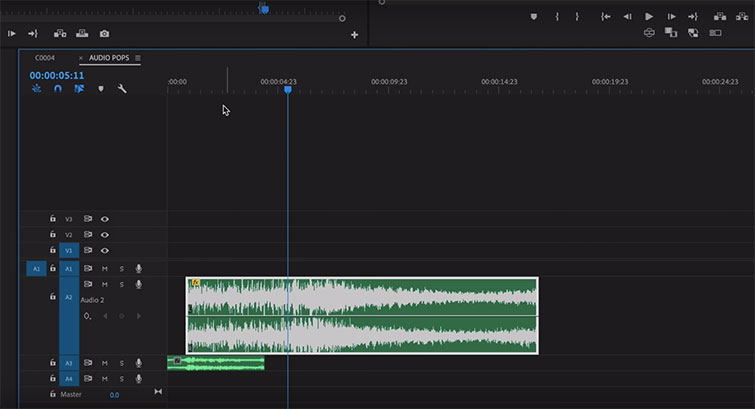The image size is (755, 409).
Task: Mute audio track A2
Action: point(104,284)
